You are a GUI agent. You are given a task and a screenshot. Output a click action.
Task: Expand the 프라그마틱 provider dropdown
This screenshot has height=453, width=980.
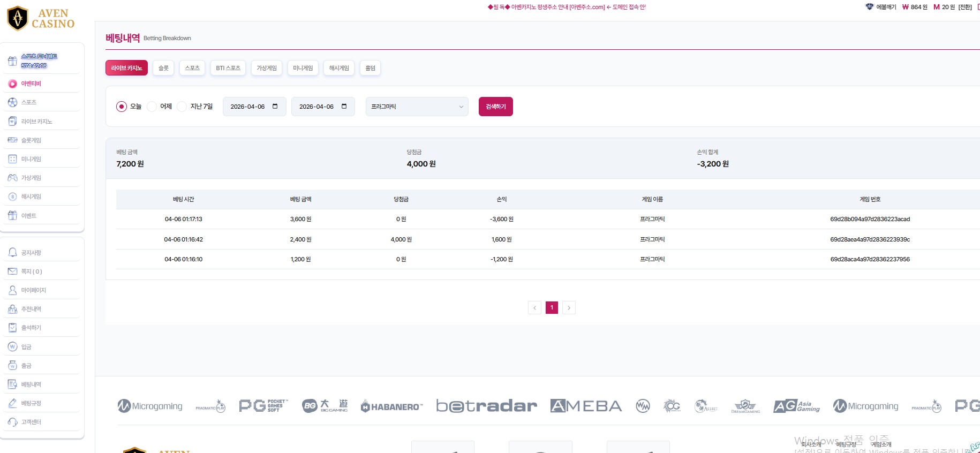coord(417,107)
